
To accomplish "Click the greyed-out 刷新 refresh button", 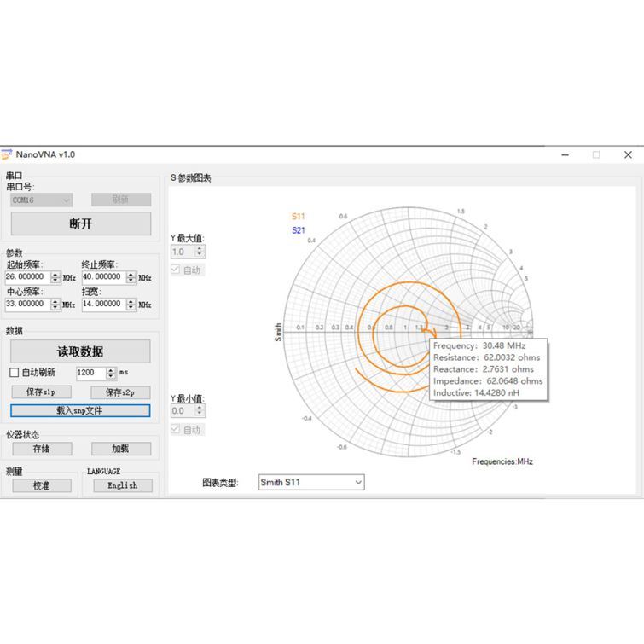I will 121,200.
